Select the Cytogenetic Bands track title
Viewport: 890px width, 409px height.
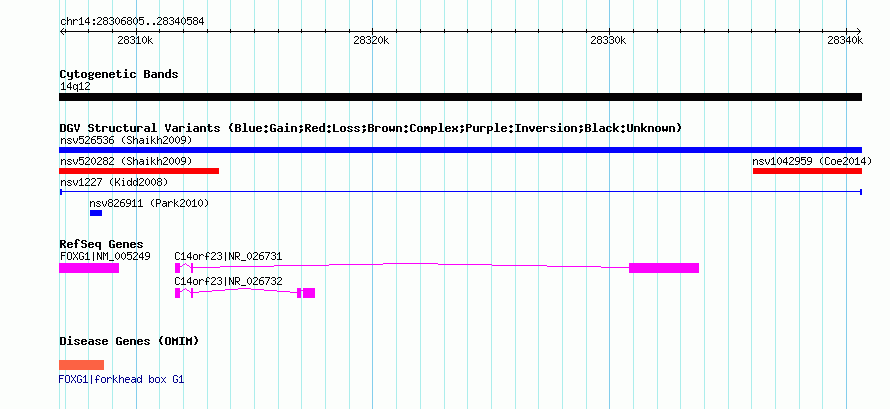[119, 74]
